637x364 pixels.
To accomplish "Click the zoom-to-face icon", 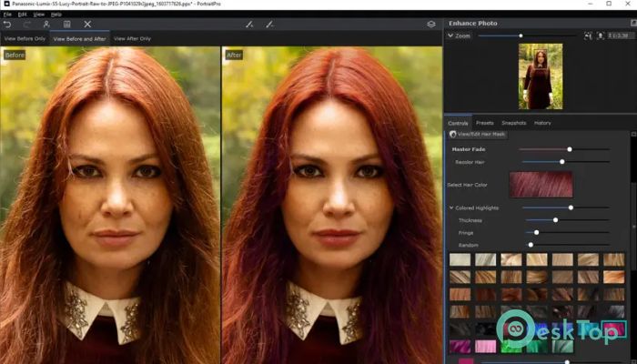I will pyautogui.click(x=600, y=35).
